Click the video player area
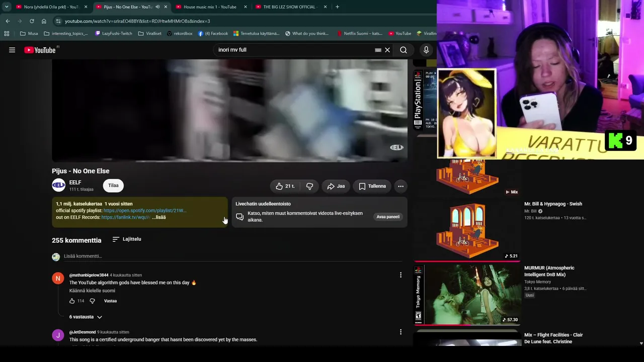Image resolution: width=644 pixels, height=362 pixels. pos(229,111)
